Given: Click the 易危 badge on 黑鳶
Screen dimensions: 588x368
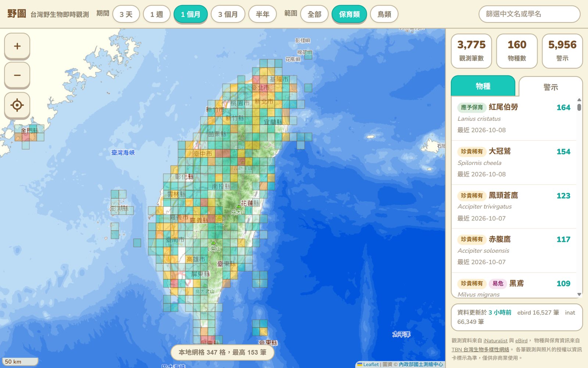Looking at the screenshot, I should point(498,283).
